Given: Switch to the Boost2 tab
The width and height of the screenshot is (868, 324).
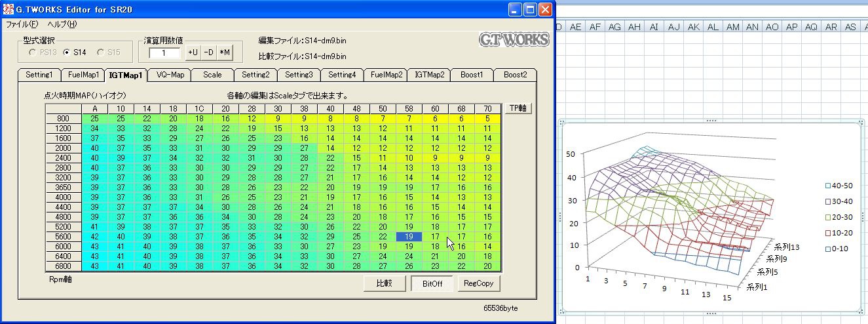Looking at the screenshot, I should (x=515, y=75).
